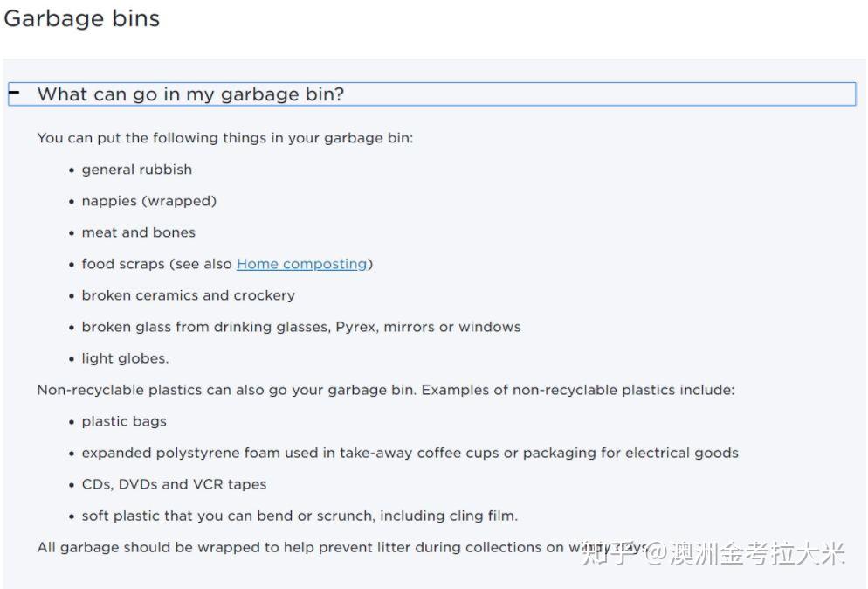Open the Home composting link
Viewport: 868px width, 589px height.
301,264
